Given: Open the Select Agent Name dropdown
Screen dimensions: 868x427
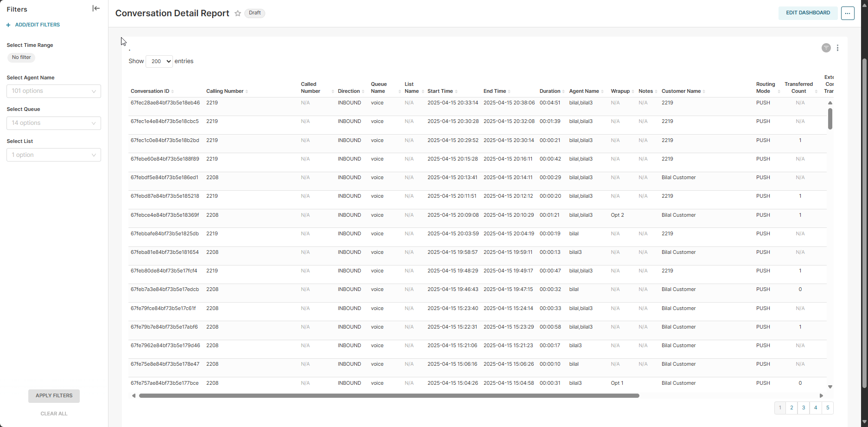Looking at the screenshot, I should [x=54, y=91].
